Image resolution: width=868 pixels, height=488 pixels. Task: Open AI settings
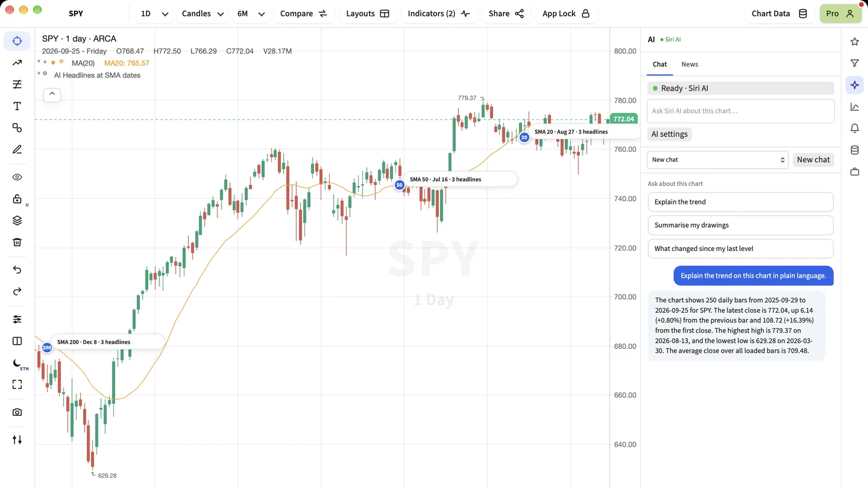[669, 134]
